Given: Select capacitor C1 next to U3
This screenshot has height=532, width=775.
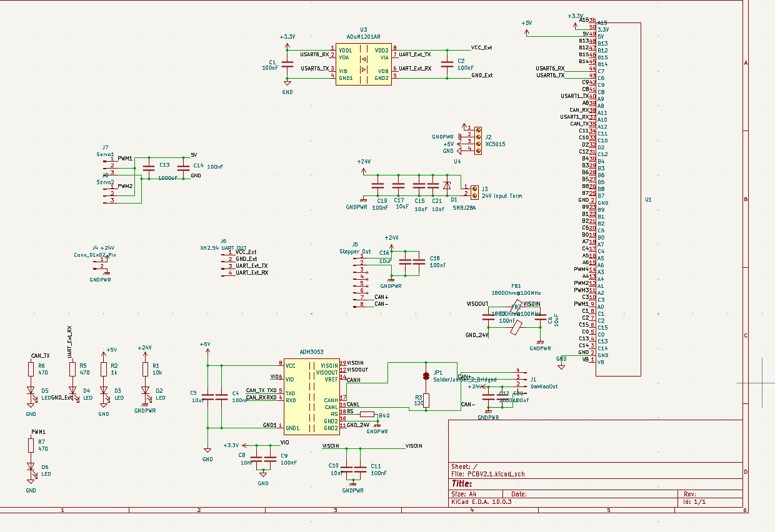Looking at the screenshot, I should [287, 65].
